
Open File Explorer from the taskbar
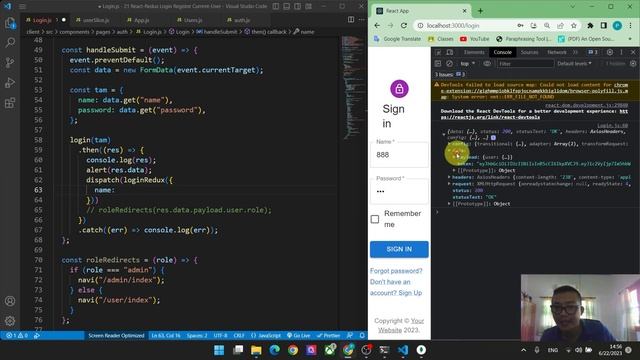click(x=256, y=350)
